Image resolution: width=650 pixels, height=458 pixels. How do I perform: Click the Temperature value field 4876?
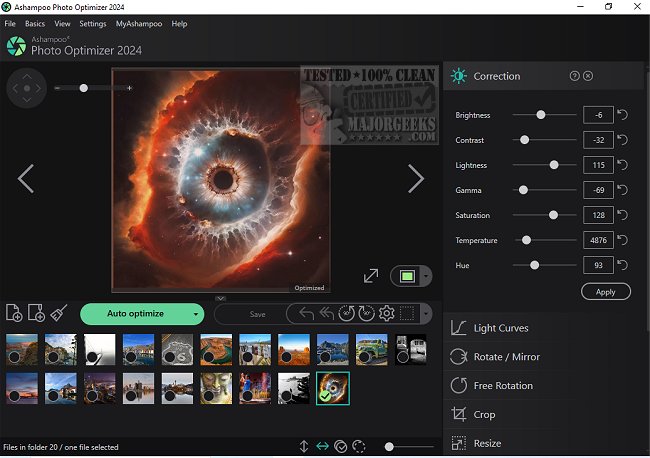pos(598,240)
